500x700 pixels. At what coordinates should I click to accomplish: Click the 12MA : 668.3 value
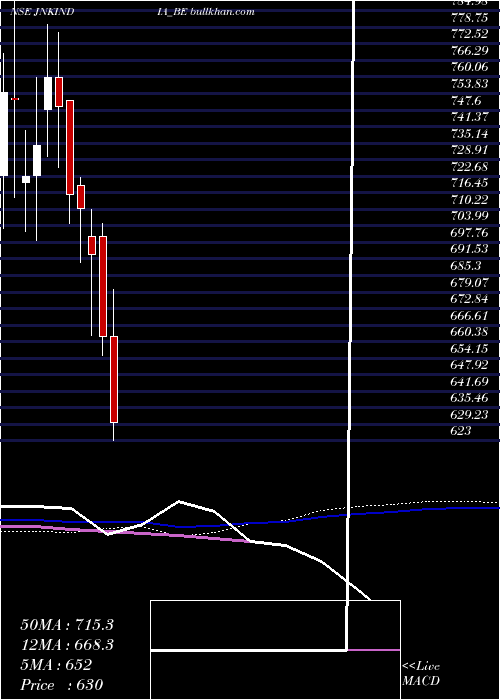click(67, 645)
